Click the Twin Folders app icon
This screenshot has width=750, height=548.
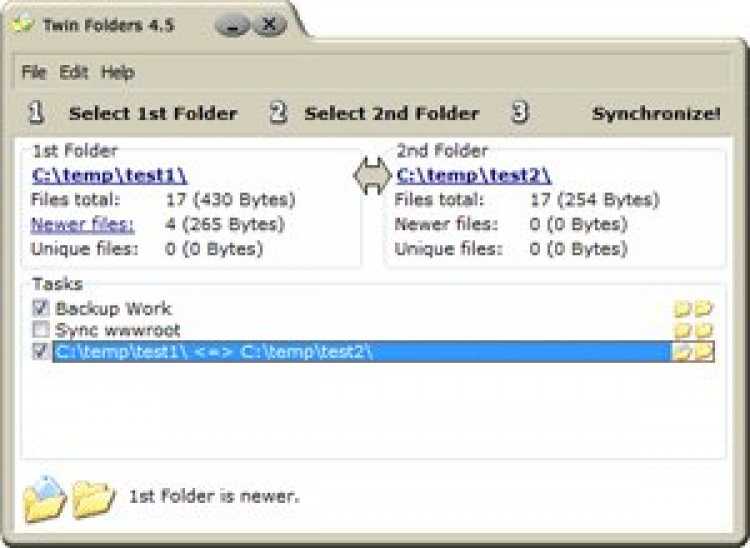pos(23,22)
